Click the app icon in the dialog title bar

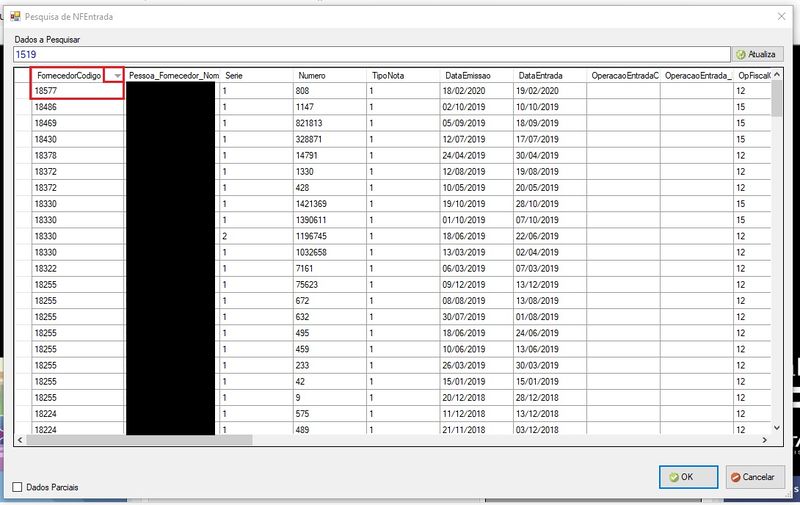(15, 16)
